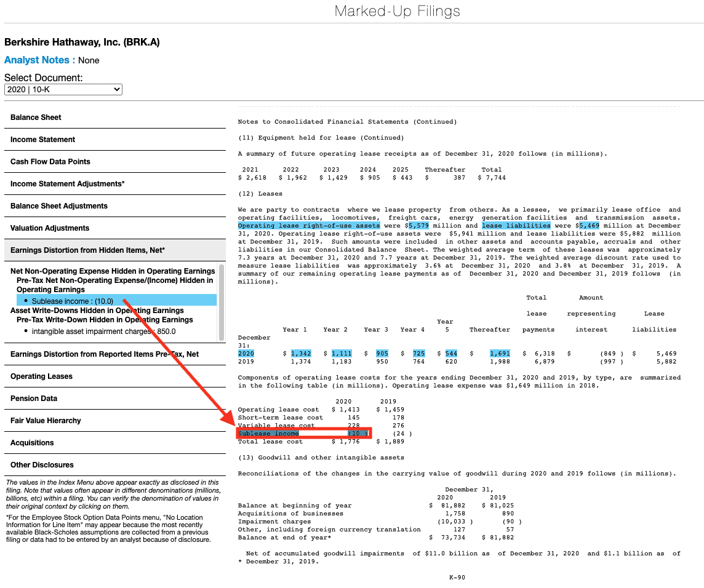Click page number K-90

click(x=457, y=578)
